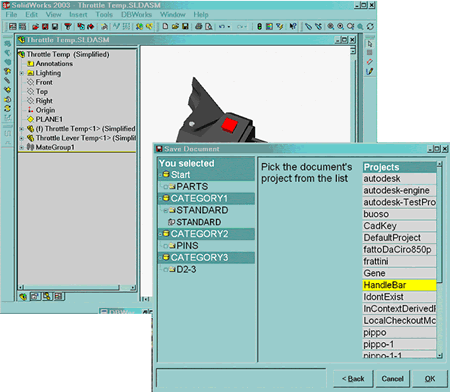Viewport: 450px width, 392px height.
Task: Expand the PARTS folder in Save Document
Action: pyautogui.click(x=165, y=187)
